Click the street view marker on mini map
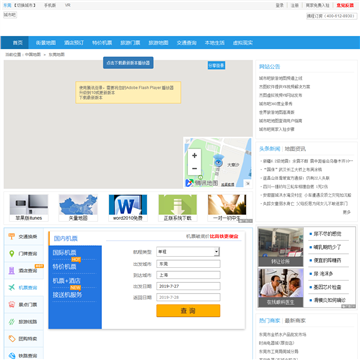Image resolution: width=360 pixels, height=360 pixels. (218, 161)
